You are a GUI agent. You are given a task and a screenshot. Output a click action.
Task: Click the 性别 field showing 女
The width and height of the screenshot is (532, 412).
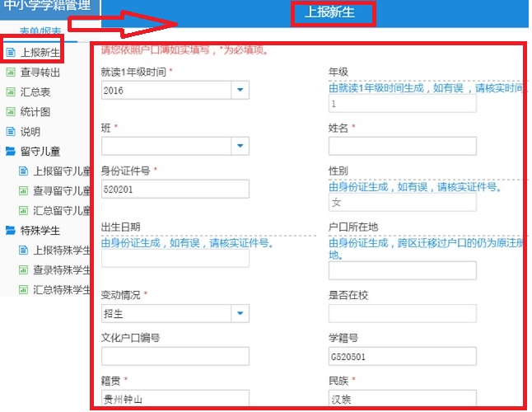pyautogui.click(x=403, y=202)
